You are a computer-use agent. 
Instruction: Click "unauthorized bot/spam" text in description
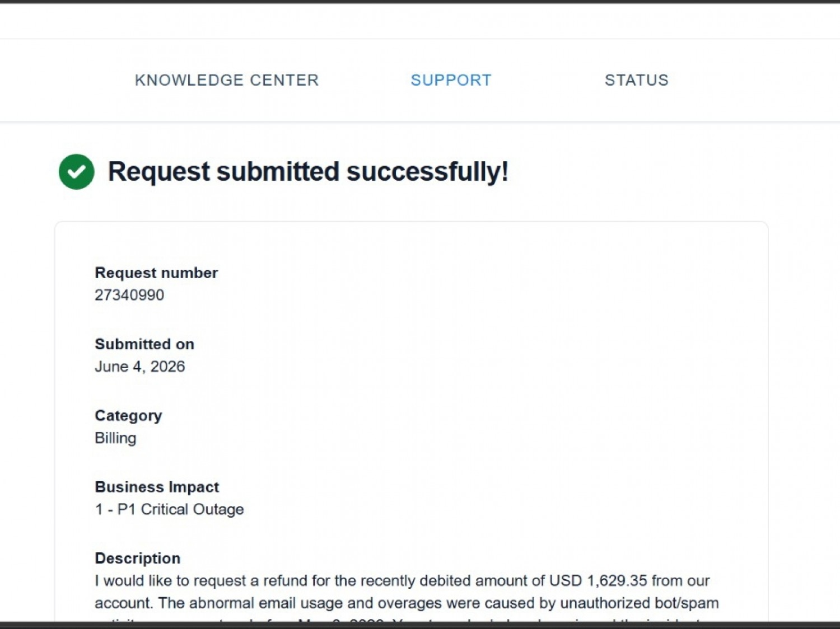point(640,603)
